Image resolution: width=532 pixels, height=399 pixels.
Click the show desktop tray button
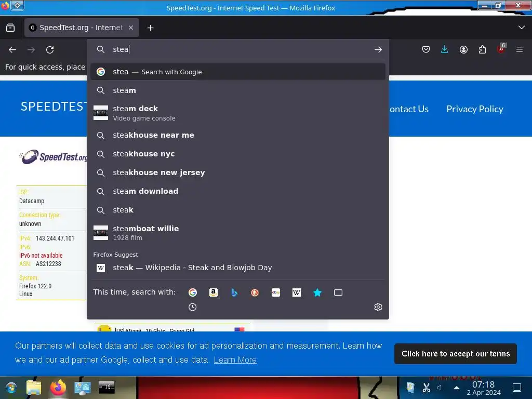(517, 388)
